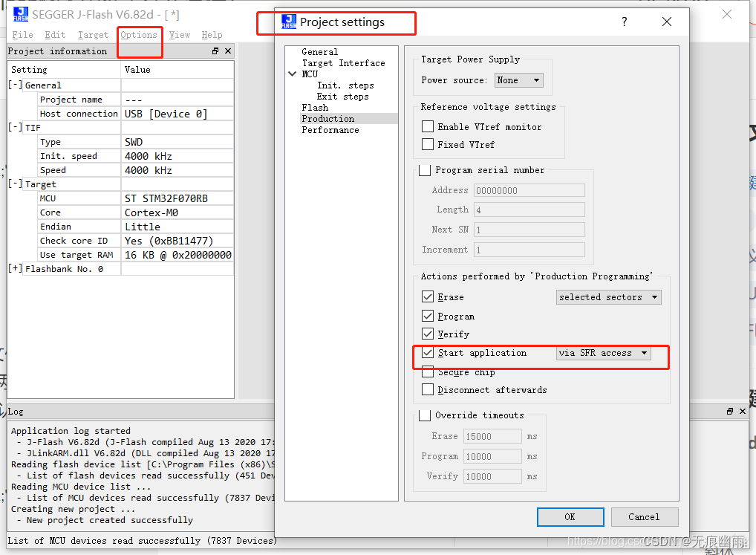The image size is (756, 555).
Task: Select Init. steps under MCU
Action: tap(345, 85)
